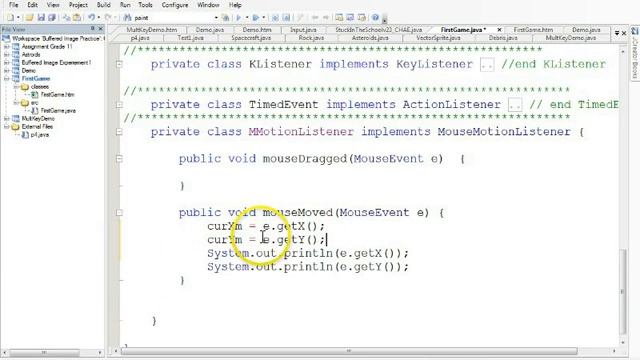Click the '..' collapsed box after KeyListener

(x=487, y=64)
